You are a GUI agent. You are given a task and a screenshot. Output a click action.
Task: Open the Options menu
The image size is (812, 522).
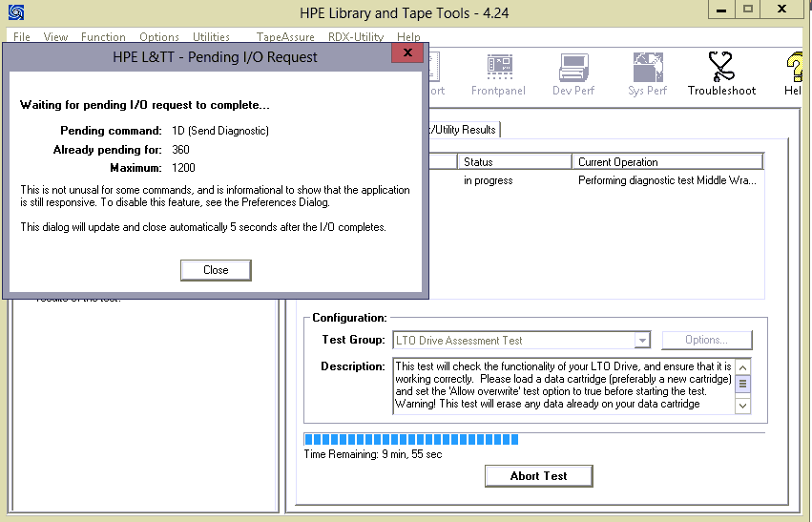pos(159,37)
